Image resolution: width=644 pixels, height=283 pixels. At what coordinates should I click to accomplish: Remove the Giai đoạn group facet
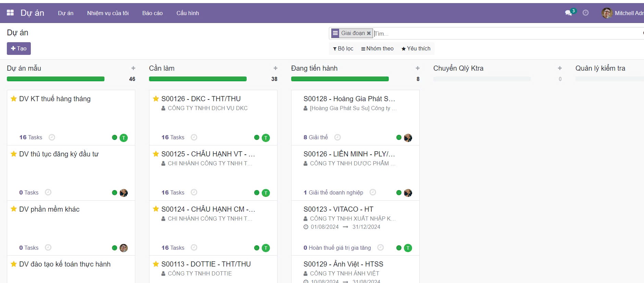369,33
